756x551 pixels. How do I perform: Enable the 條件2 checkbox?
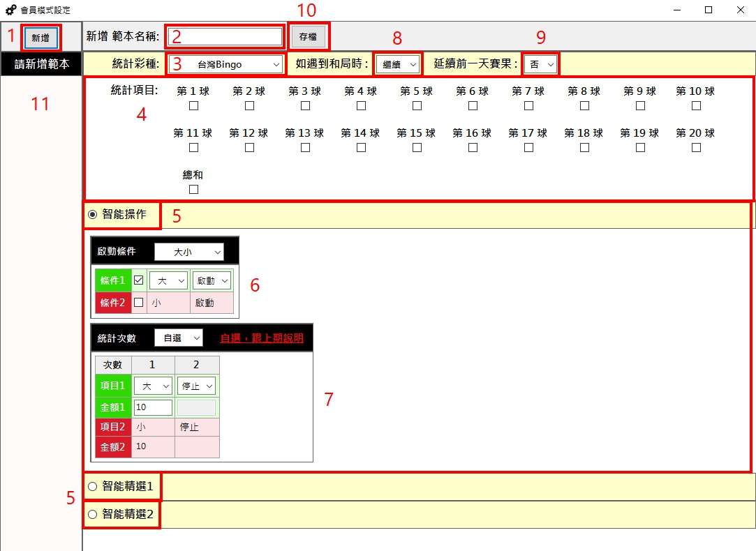(x=138, y=303)
